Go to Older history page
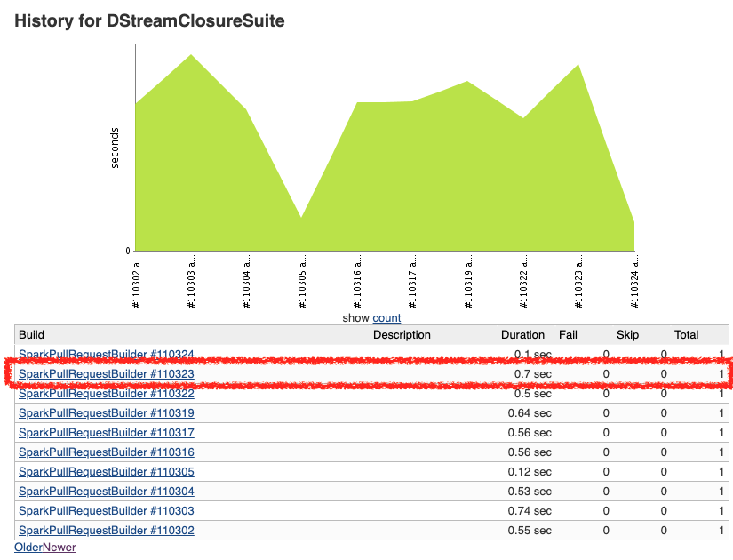 (x=28, y=548)
